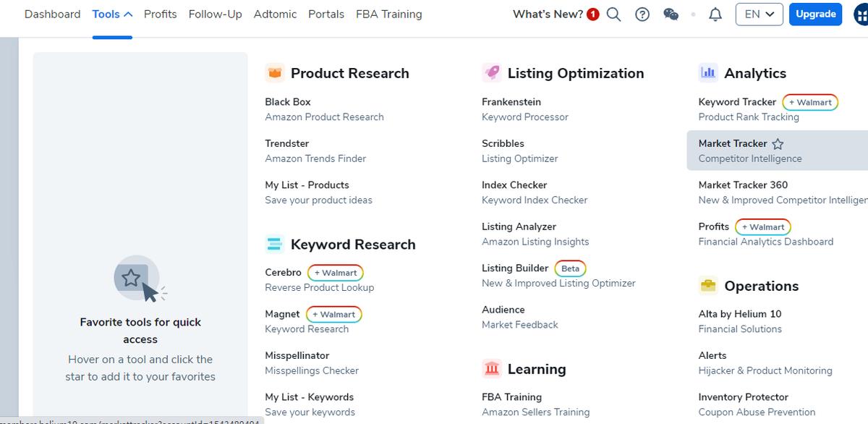Click the Operations briefcase icon

(x=708, y=286)
